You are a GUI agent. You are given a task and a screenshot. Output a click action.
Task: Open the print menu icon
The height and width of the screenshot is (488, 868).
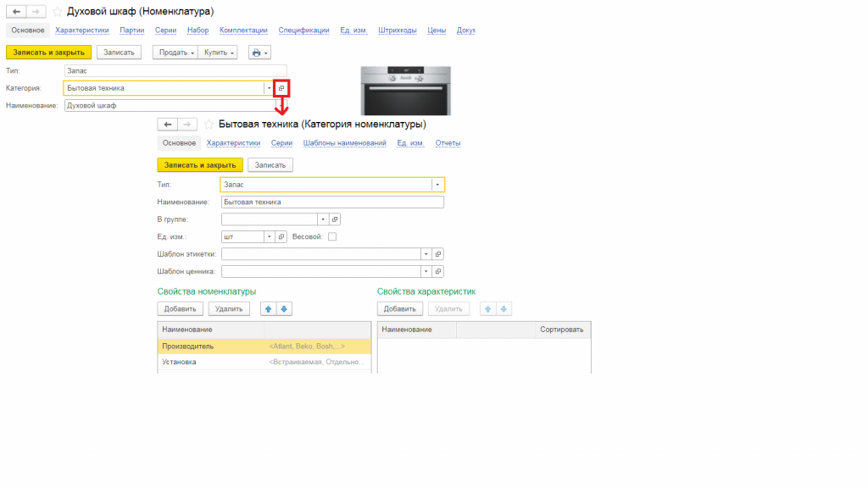(259, 53)
